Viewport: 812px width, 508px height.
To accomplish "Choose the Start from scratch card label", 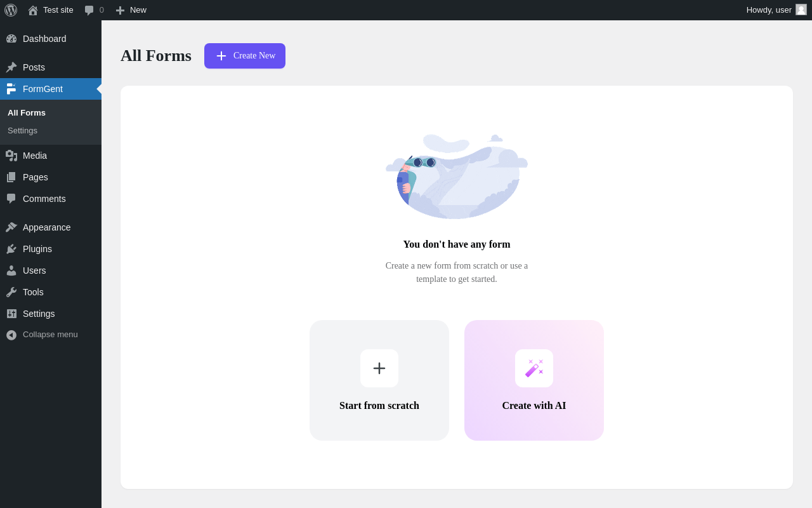I will tap(379, 406).
